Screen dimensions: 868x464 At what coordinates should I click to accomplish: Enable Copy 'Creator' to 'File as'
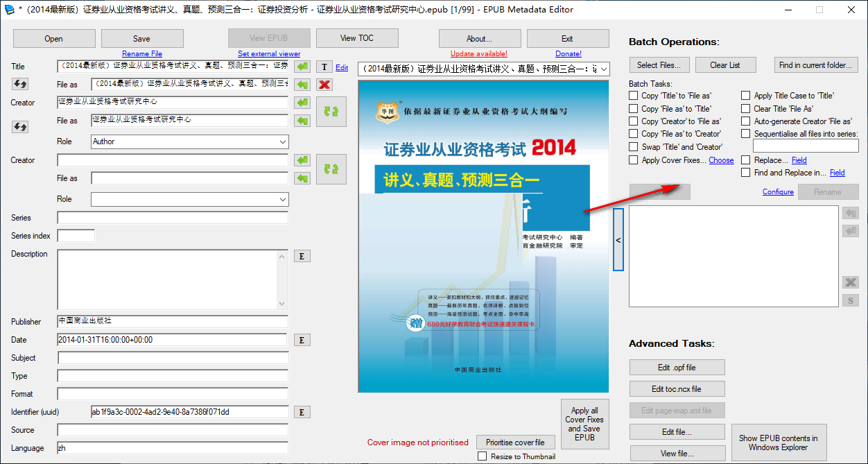click(x=634, y=121)
